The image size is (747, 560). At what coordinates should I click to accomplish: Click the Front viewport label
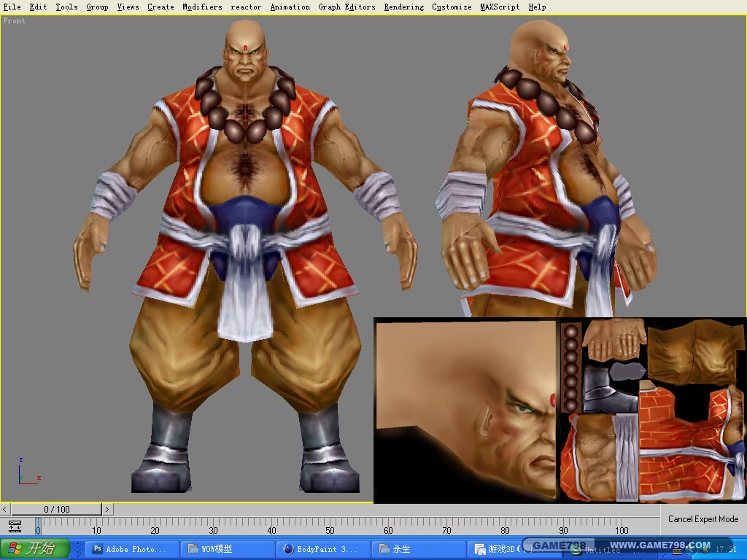14,20
